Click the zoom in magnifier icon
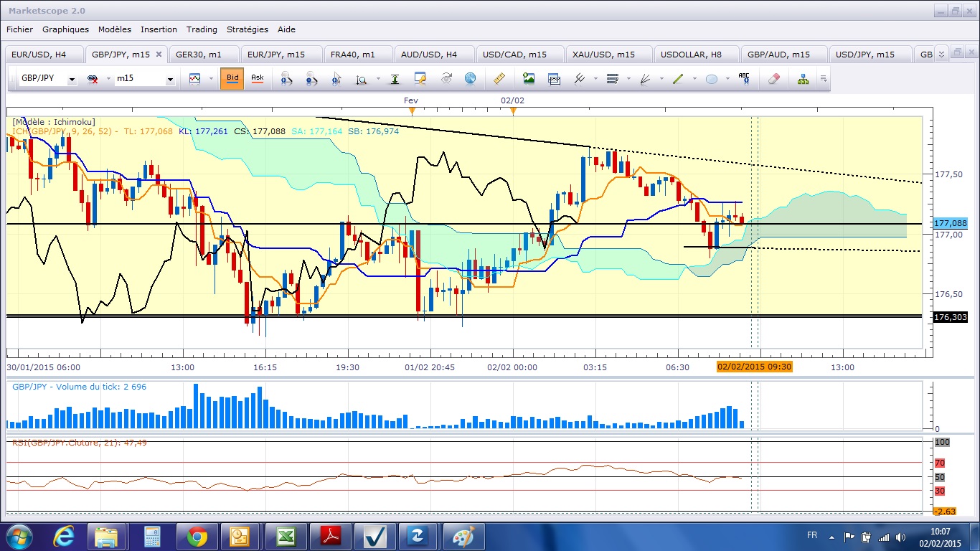The image size is (980, 551). coord(286,79)
